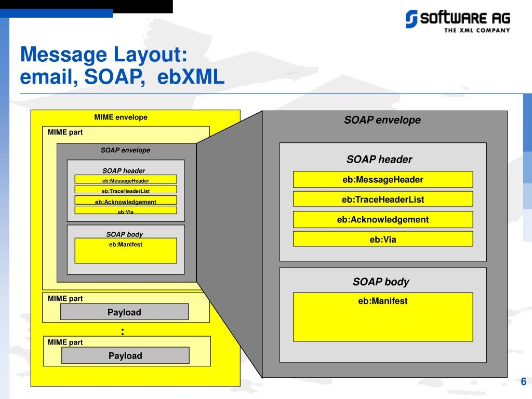Click the slide number 6
Screen dimensions: 532x399
pyautogui.click(x=524, y=382)
